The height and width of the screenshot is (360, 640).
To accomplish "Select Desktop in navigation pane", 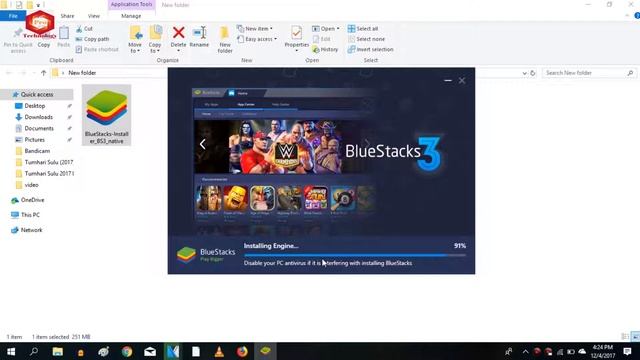I will pos(35,106).
